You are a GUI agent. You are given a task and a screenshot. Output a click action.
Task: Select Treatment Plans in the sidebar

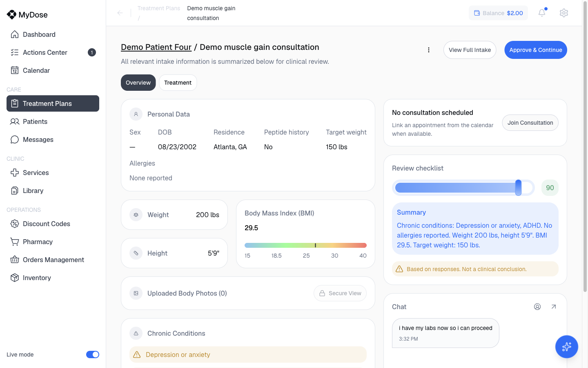point(53,103)
